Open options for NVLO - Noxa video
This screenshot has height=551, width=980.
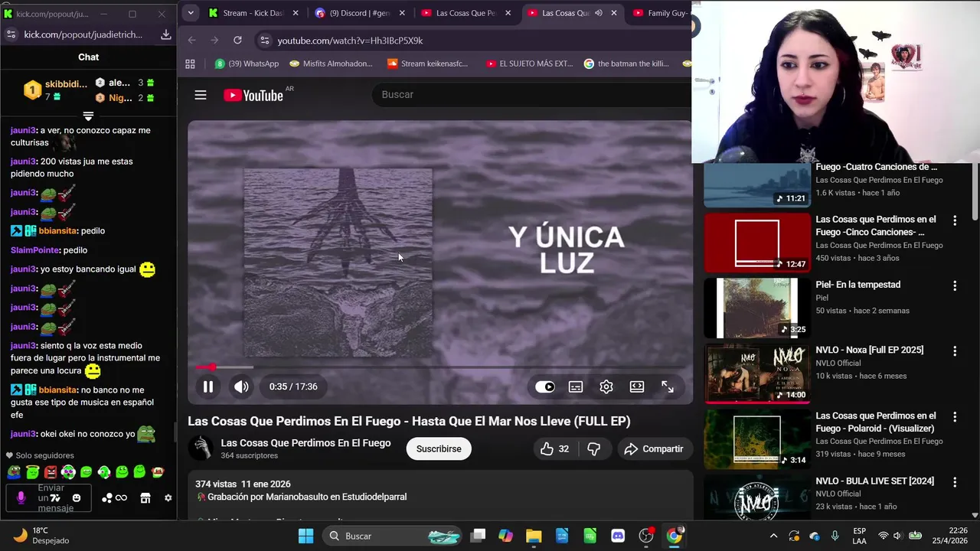pyautogui.click(x=955, y=351)
